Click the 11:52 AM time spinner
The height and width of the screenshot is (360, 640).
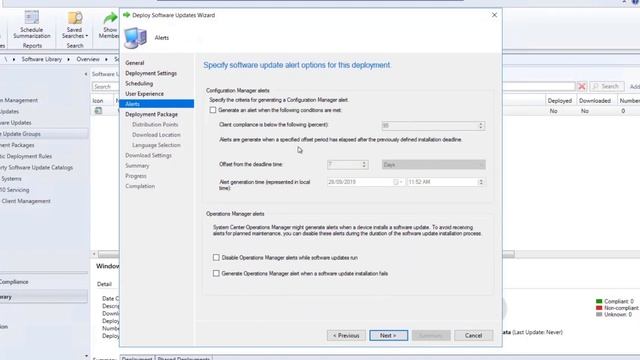(481, 182)
